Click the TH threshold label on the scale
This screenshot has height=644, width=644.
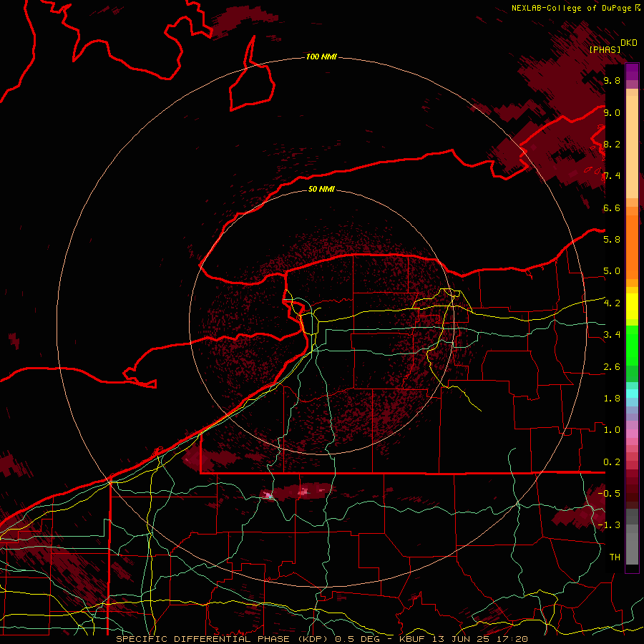[x=615, y=557]
